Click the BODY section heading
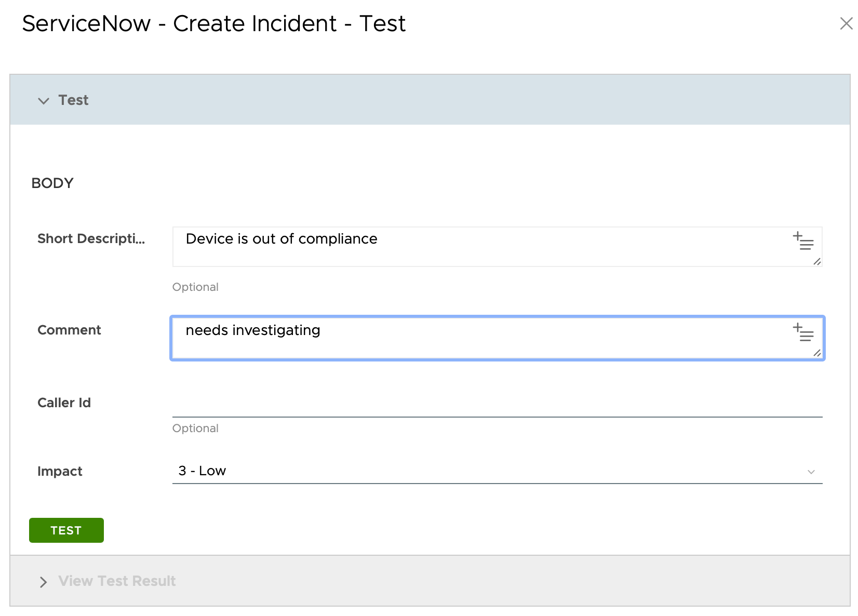Viewport: 858px width, 616px height. click(52, 183)
